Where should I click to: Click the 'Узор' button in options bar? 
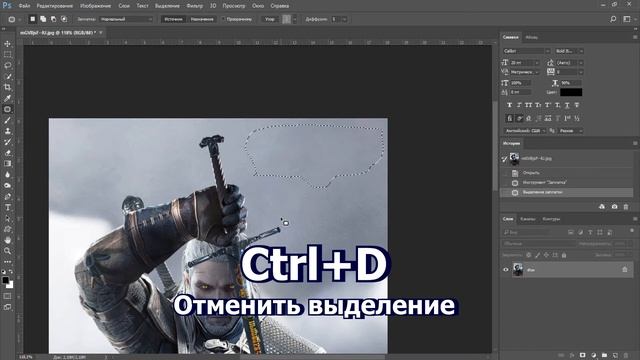pyautogui.click(x=270, y=19)
